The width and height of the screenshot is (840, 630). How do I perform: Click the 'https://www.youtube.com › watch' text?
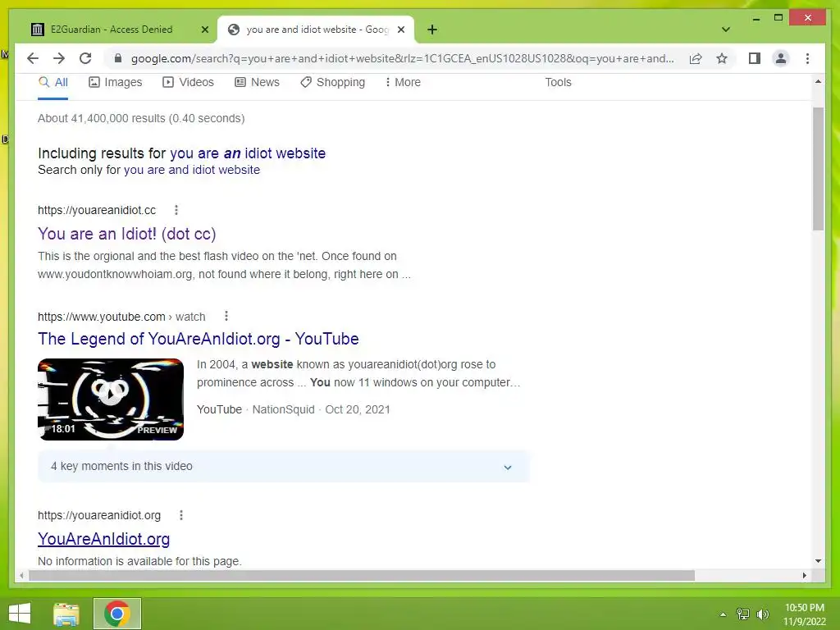pos(121,317)
